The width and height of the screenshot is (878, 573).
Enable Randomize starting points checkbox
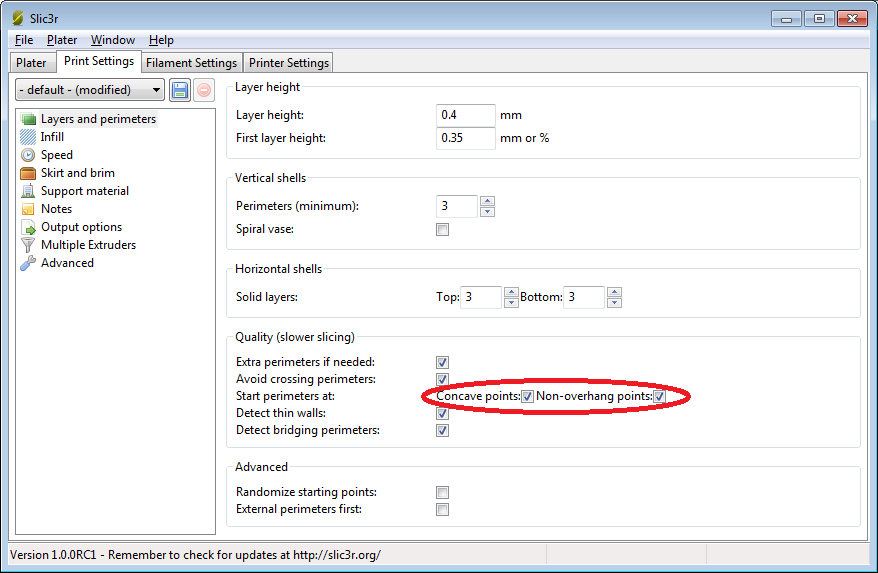click(442, 492)
